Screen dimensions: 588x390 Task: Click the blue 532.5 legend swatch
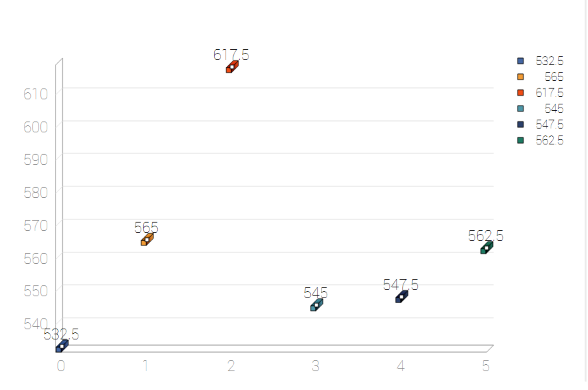point(520,61)
